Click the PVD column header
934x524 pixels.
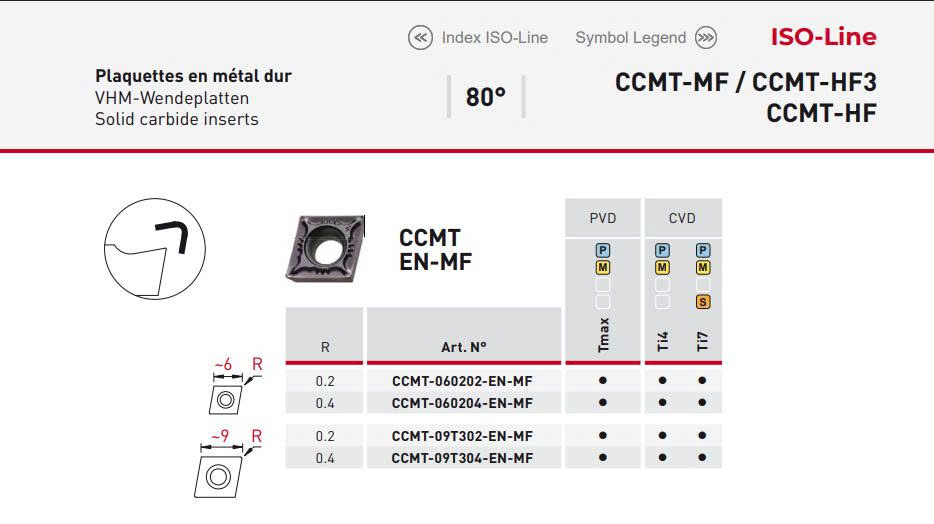(x=602, y=218)
